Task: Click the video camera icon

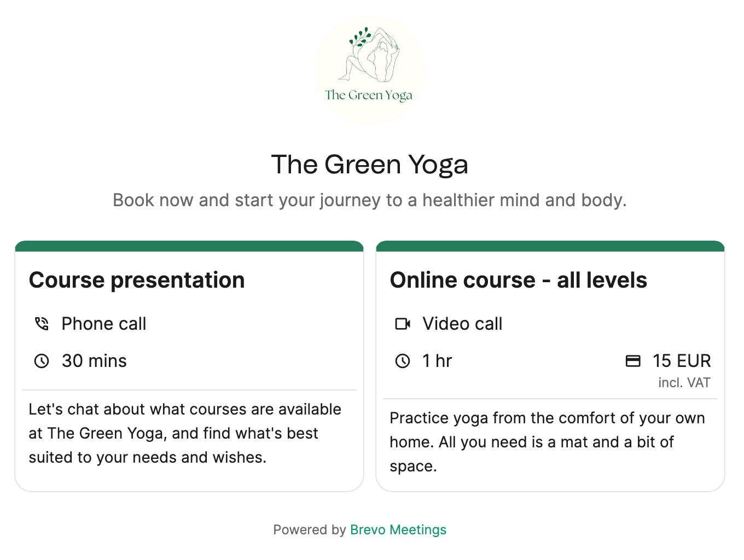Action: click(403, 324)
